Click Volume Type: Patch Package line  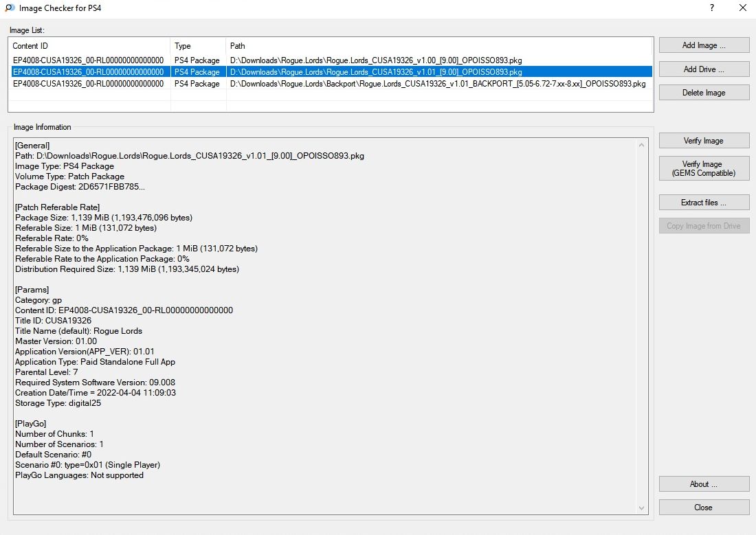tap(69, 177)
